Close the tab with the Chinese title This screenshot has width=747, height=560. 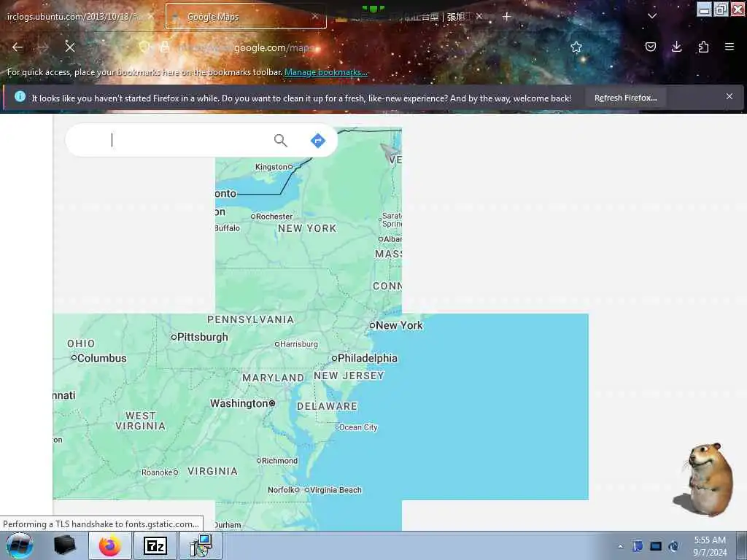pos(479,16)
